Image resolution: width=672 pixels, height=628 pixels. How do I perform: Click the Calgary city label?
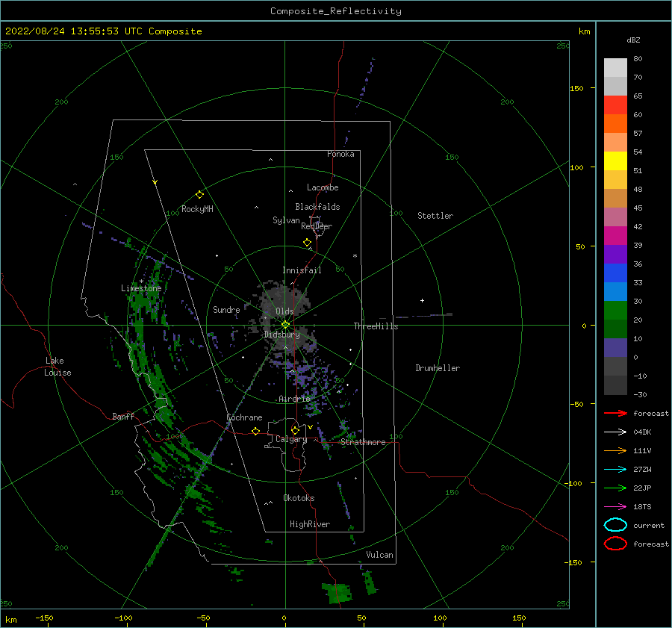click(x=291, y=439)
